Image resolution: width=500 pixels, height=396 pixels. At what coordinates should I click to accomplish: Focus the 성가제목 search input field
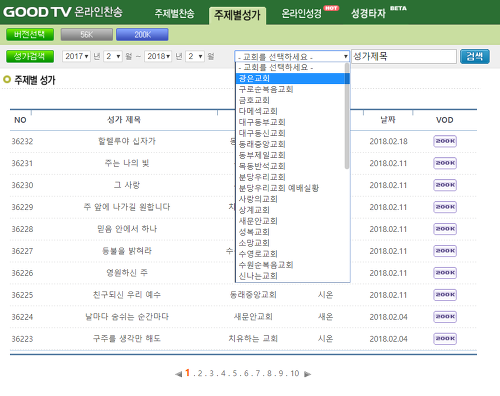tap(404, 56)
